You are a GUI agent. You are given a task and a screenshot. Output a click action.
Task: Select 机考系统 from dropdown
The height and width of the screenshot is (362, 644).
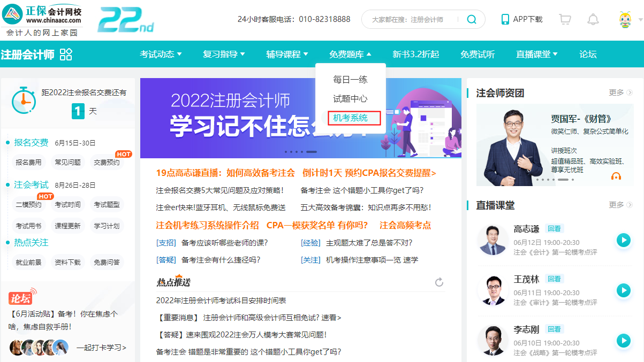[x=351, y=118]
